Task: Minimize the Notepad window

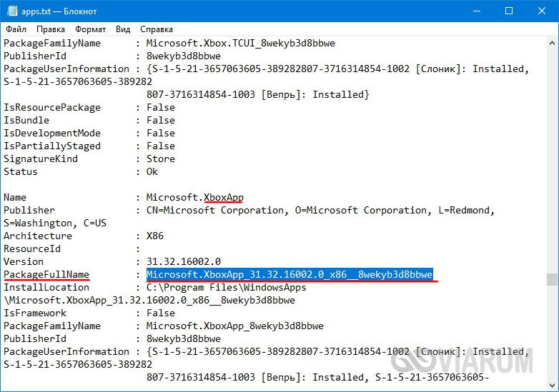Action: click(x=477, y=11)
